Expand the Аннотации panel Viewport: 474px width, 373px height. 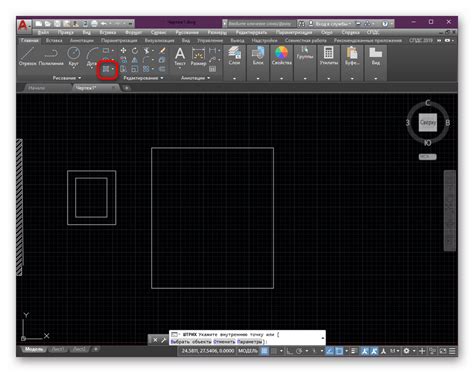point(195,78)
